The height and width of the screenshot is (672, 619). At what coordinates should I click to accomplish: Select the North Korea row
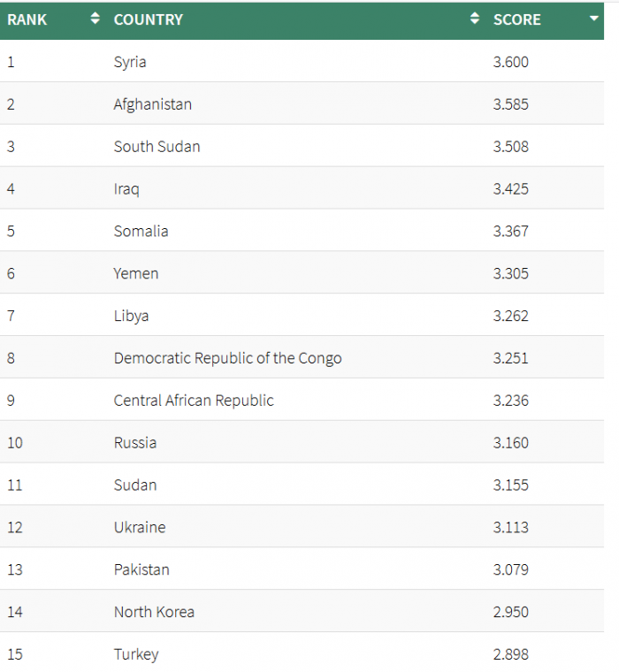[302, 612]
